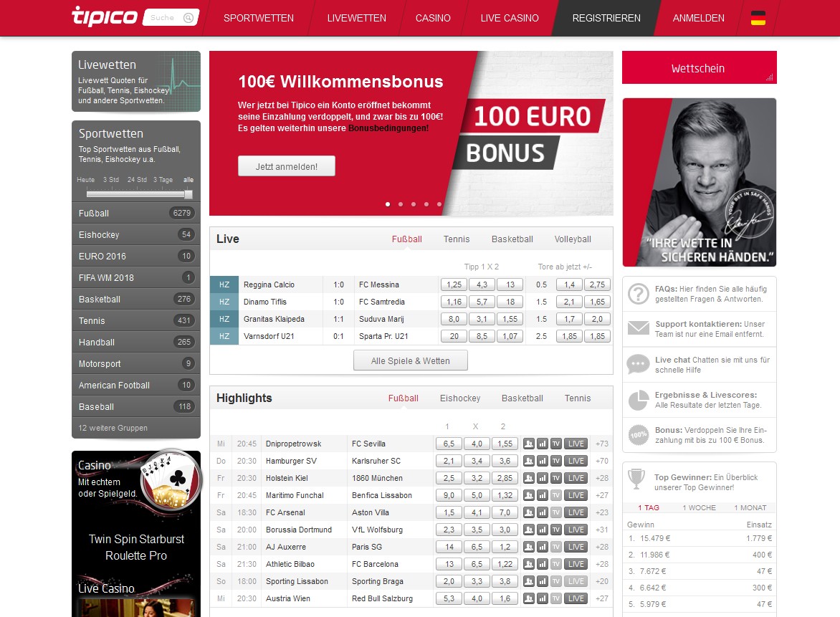Click TV icon for Dnipropetrowsk match
This screenshot has height=617, width=840.
click(556, 444)
